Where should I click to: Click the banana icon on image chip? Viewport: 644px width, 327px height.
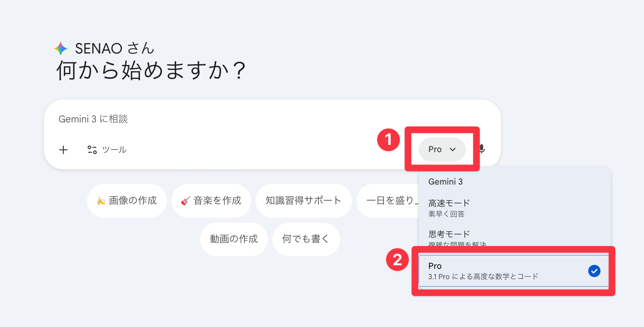click(x=101, y=201)
